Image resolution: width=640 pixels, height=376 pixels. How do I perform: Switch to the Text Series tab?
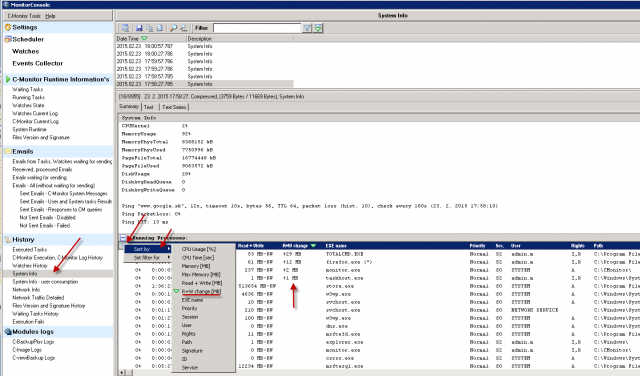point(174,107)
